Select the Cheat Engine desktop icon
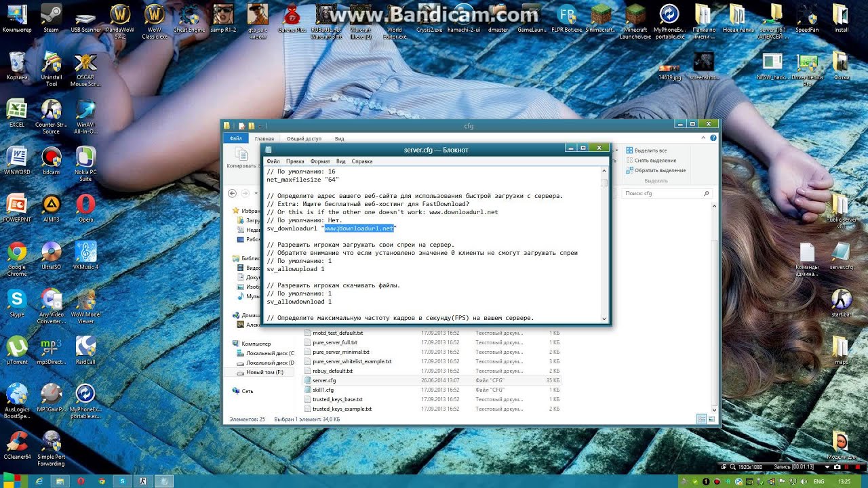Screen dimensions: 868x488 tap(189, 18)
